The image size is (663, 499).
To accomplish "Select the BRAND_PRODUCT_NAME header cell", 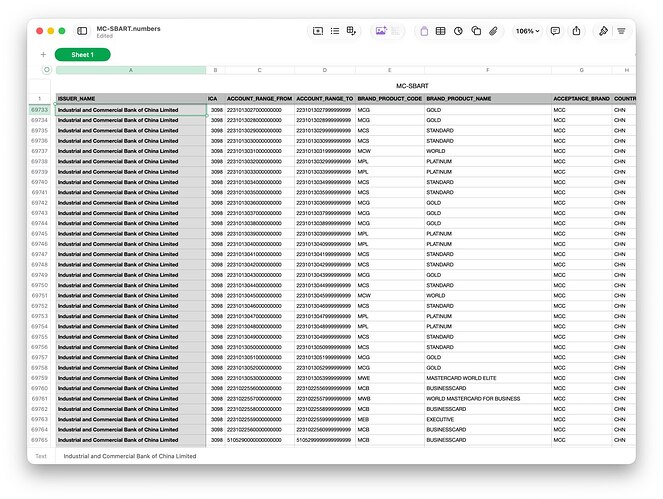I will (x=488, y=99).
